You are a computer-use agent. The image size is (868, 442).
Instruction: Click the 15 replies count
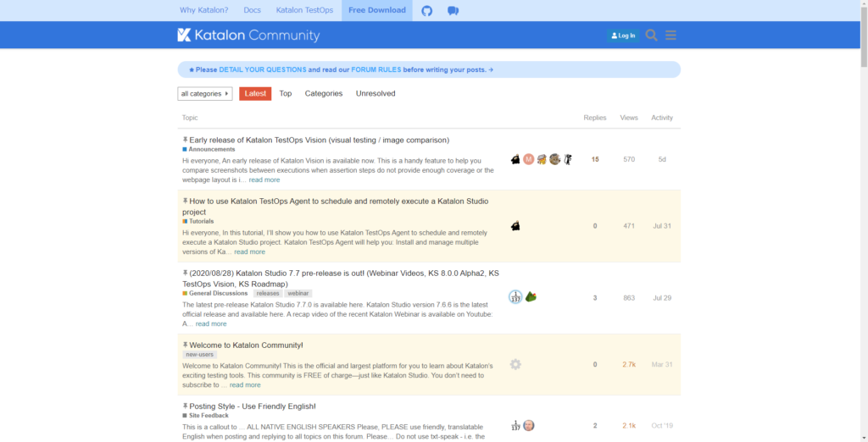[595, 159]
